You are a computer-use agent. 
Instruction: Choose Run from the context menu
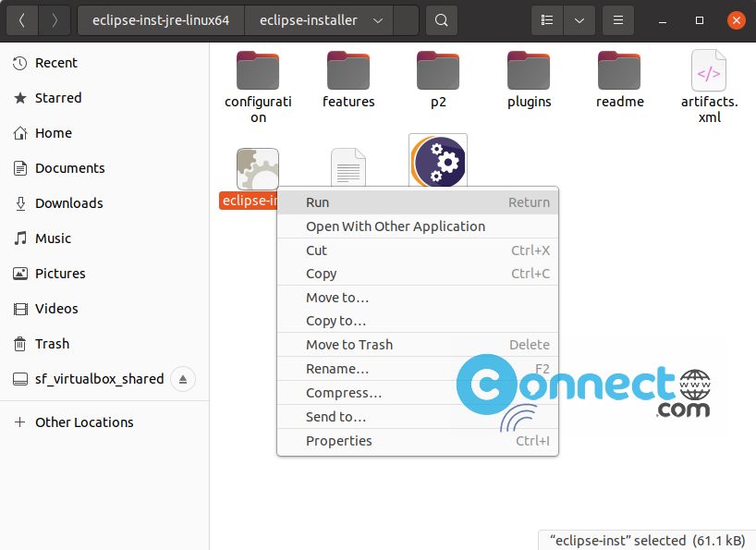(418, 202)
